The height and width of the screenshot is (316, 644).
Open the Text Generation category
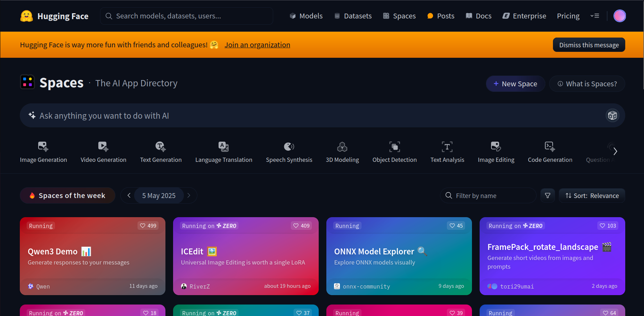coord(161,152)
